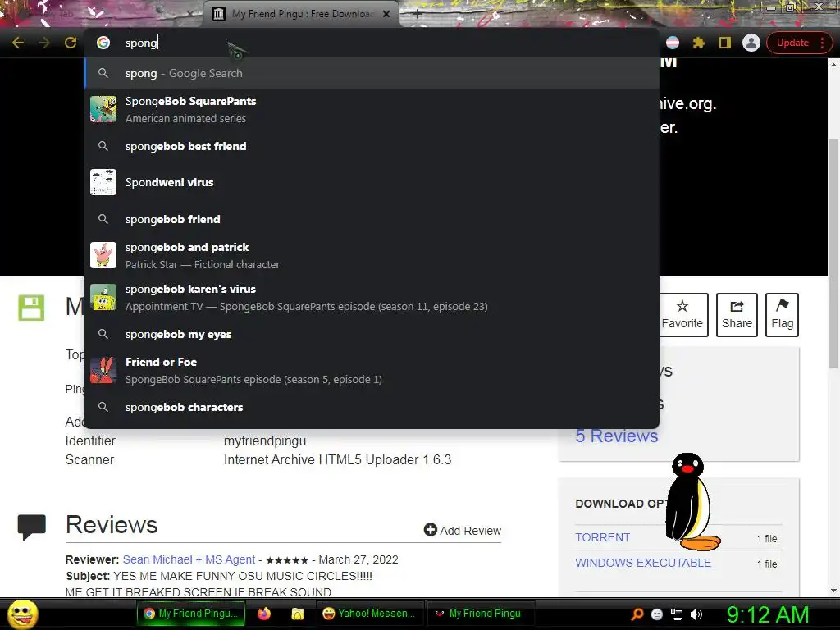Viewport: 840px width, 630px height.
Task: Choose SpongeBob SquarePants suggestion
Action: [372, 109]
